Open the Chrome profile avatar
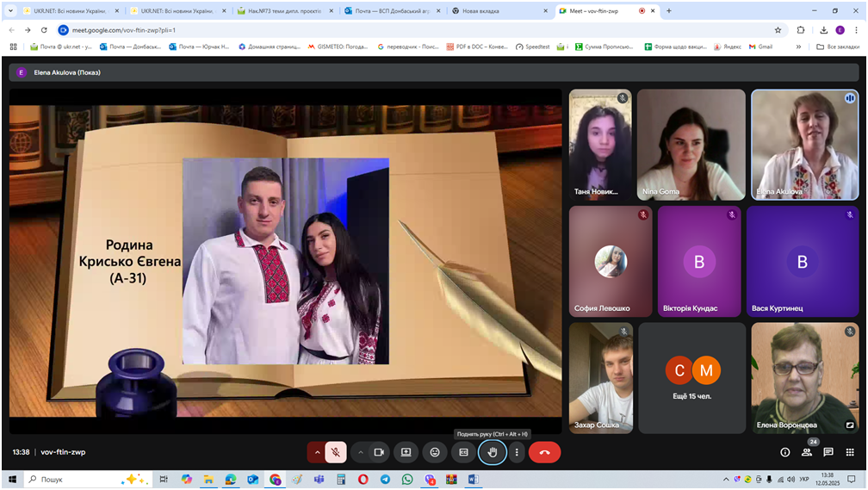 pyautogui.click(x=840, y=30)
